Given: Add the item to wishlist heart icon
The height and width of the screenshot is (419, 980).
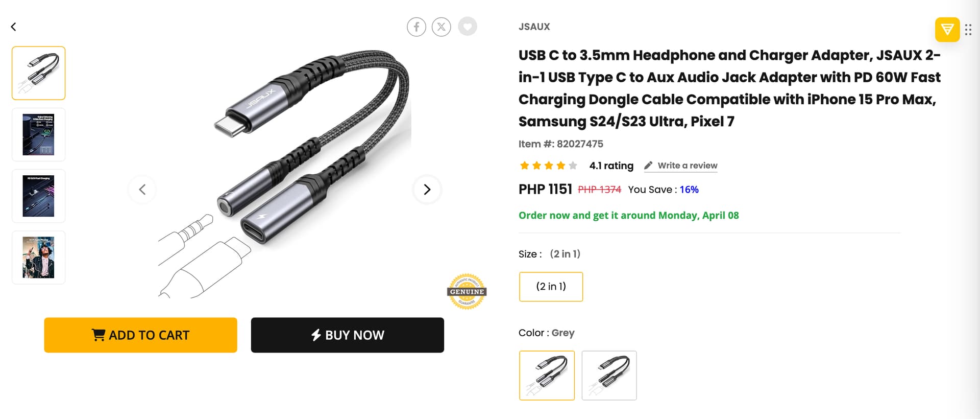Looking at the screenshot, I should tap(467, 27).
